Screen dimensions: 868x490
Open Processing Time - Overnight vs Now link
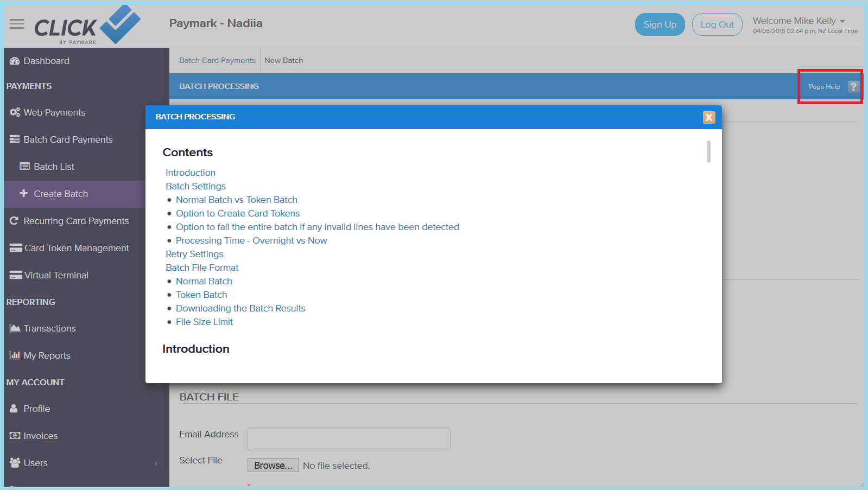(x=251, y=240)
